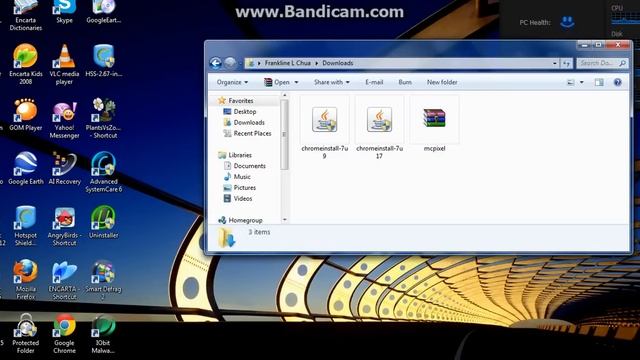Image resolution: width=640 pixels, height=360 pixels.
Task: Select the AI Recovery desktop icon
Action: (x=64, y=168)
